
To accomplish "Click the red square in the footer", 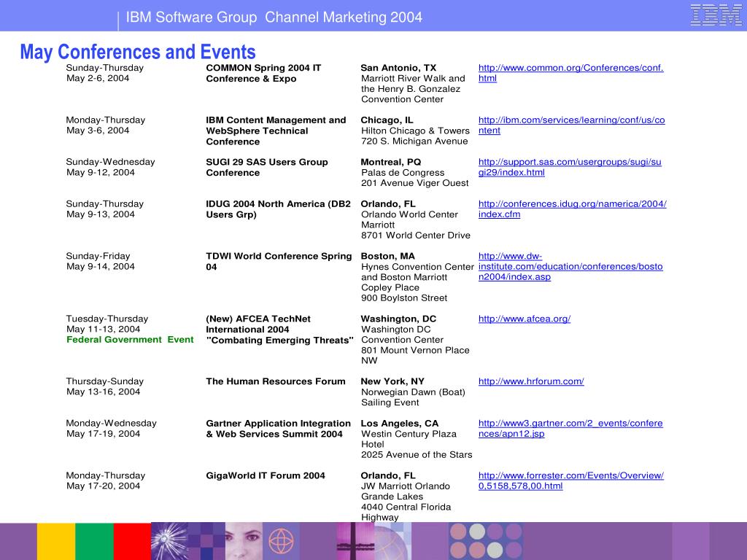I will (132, 541).
